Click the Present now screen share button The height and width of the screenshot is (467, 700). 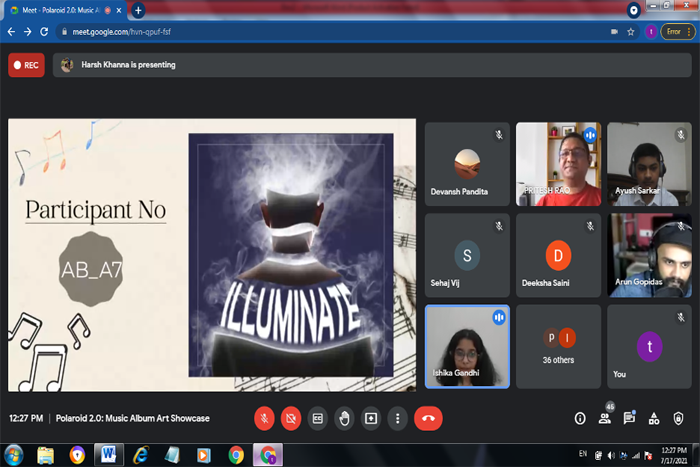pos(371,418)
